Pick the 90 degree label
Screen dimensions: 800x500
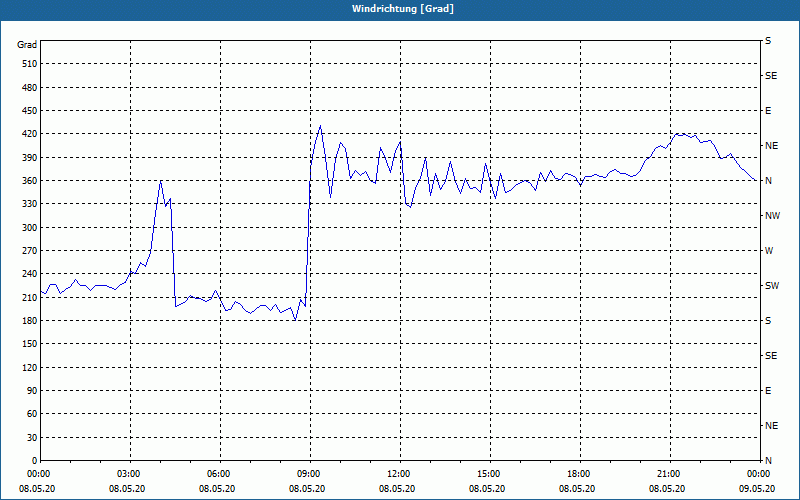[x=32, y=391]
